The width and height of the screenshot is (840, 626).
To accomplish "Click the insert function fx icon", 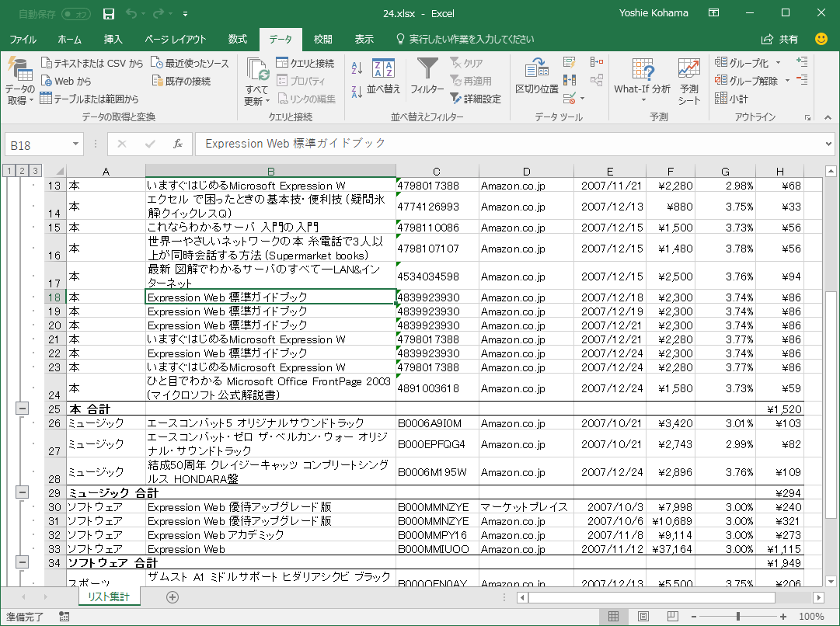I will (177, 144).
